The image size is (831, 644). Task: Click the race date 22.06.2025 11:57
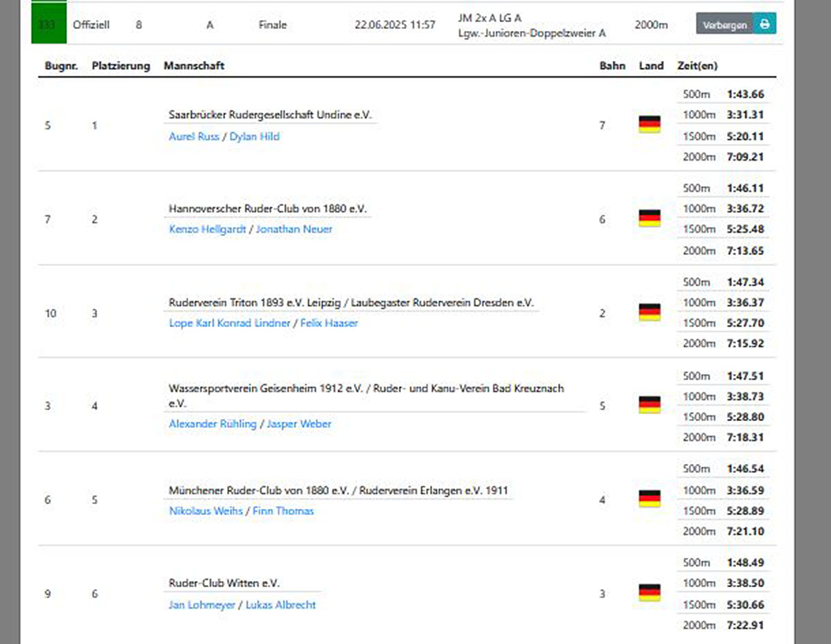click(x=395, y=25)
